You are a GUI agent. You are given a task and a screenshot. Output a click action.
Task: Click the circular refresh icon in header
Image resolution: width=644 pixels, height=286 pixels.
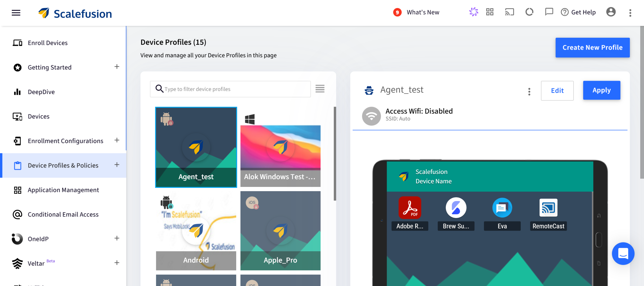click(x=529, y=12)
